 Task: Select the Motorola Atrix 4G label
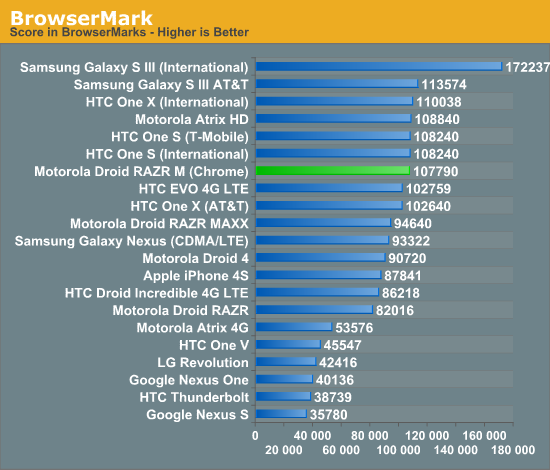(x=193, y=328)
